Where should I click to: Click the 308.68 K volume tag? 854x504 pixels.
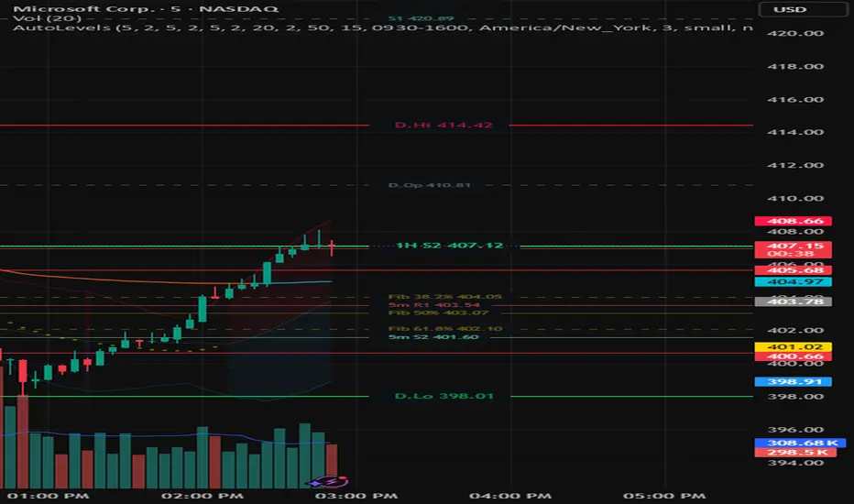[x=800, y=443]
